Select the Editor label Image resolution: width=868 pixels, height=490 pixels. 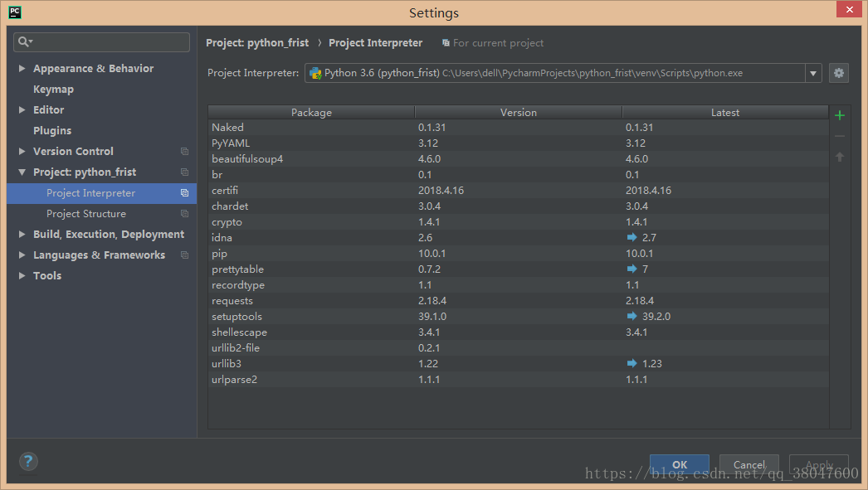(49, 109)
